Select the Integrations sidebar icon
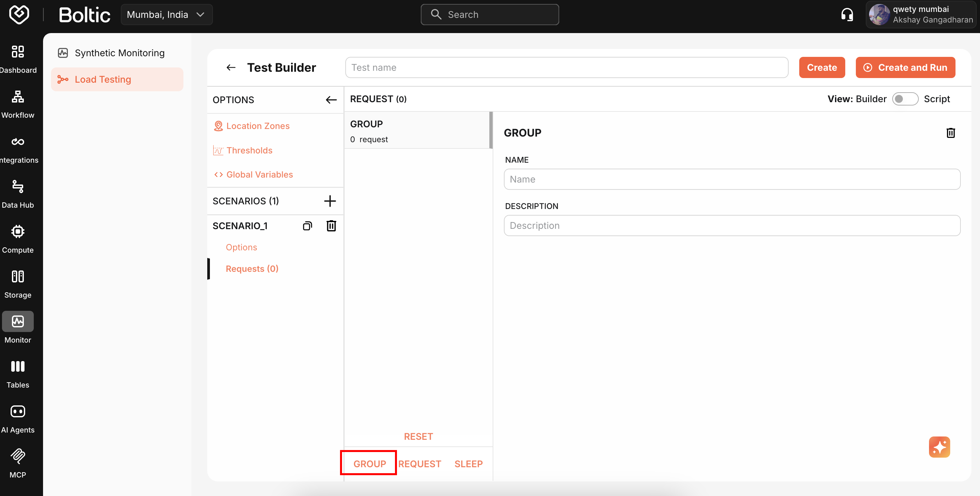This screenshot has height=496, width=980. point(18,147)
